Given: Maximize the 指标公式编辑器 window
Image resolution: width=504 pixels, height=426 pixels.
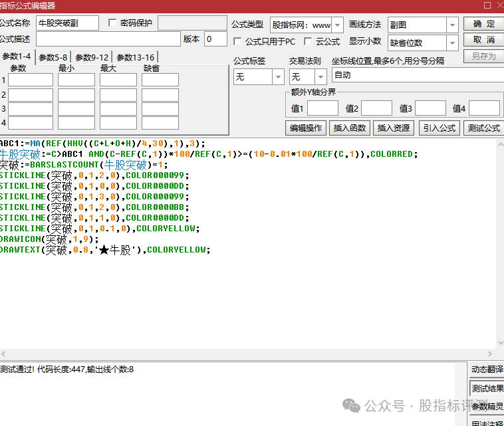Looking at the screenshot, I should click(487, 5).
